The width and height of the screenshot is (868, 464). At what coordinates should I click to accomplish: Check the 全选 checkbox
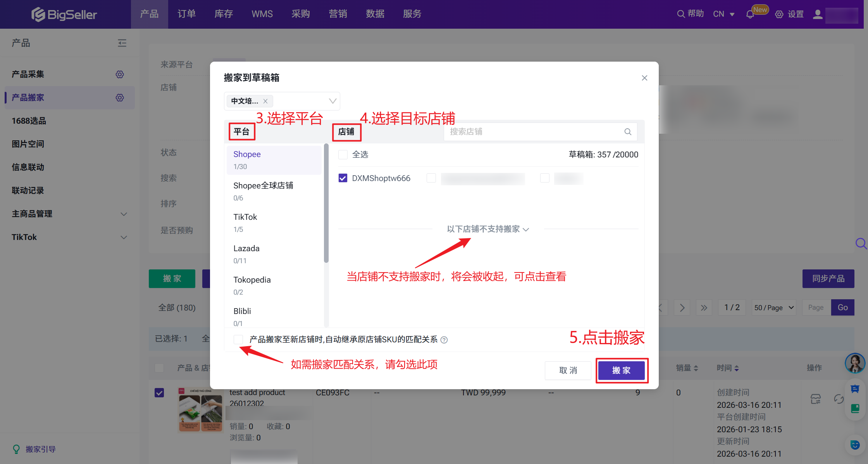(343, 155)
